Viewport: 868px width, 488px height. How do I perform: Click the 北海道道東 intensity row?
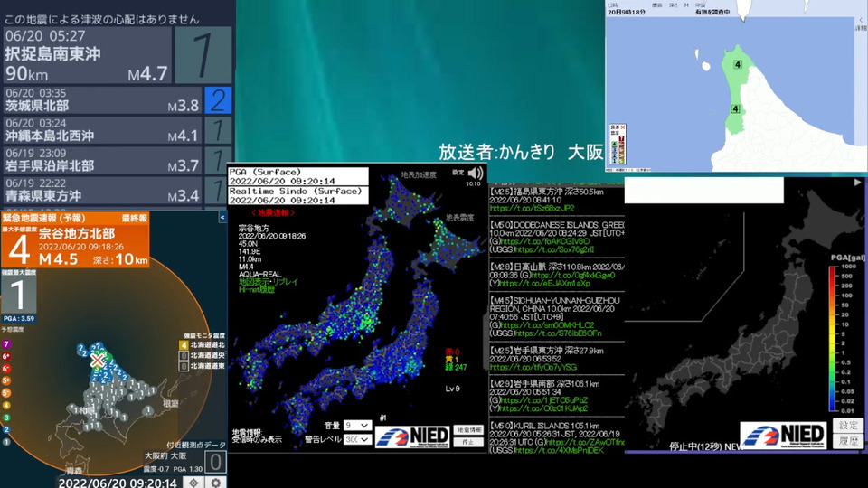click(203, 366)
